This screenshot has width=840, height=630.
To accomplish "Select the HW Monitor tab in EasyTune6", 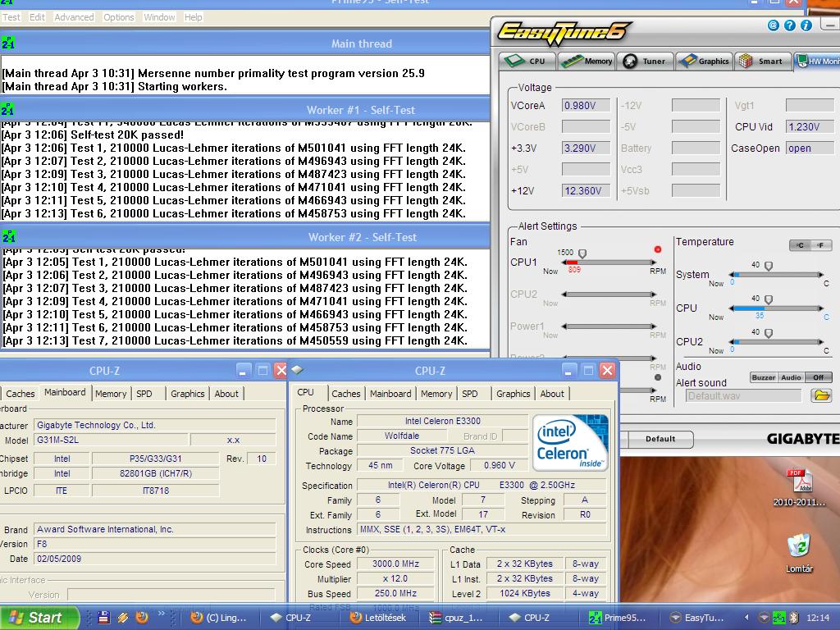I will (x=816, y=61).
